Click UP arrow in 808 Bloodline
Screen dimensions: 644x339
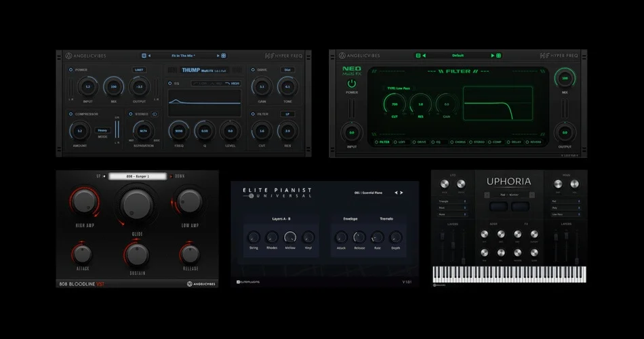(x=104, y=176)
